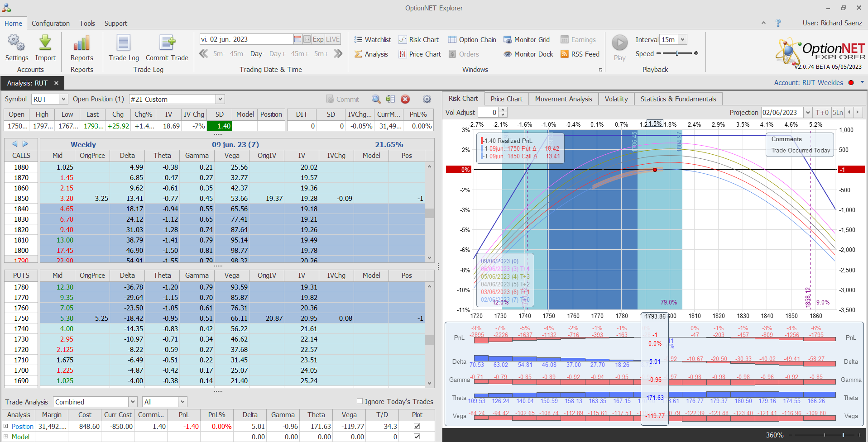Screen dimensions: 868x442
Task: Open the Risk Chart window
Action: (x=418, y=40)
